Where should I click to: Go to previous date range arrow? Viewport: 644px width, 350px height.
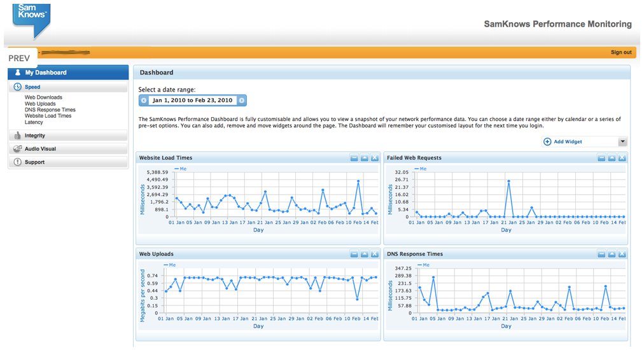pyautogui.click(x=144, y=101)
